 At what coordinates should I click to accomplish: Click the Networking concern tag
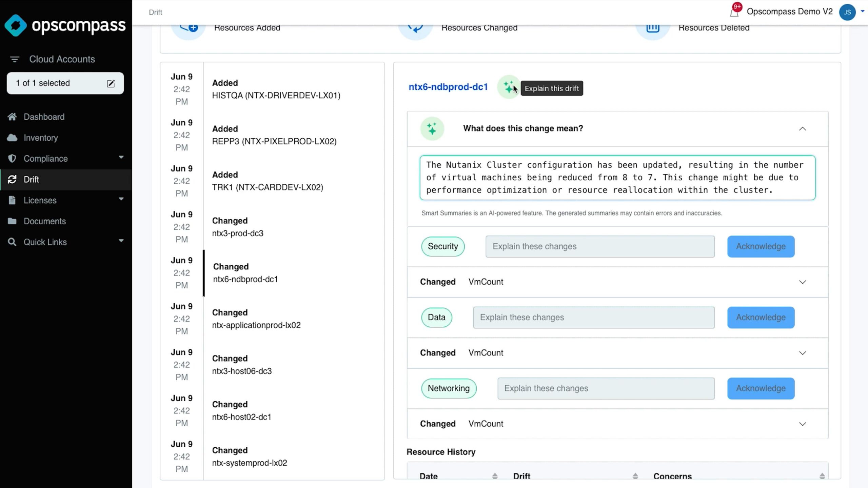pyautogui.click(x=449, y=388)
